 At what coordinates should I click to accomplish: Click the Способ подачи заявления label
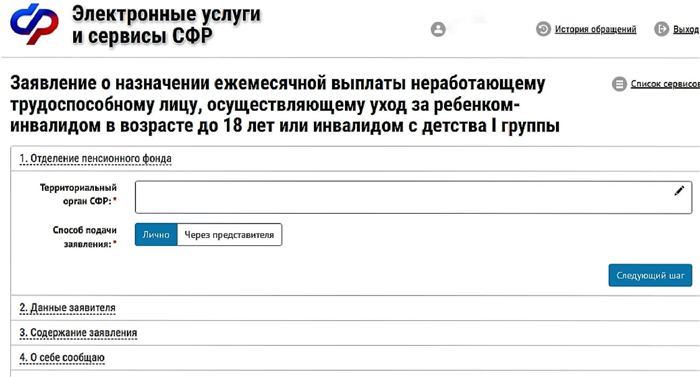click(x=85, y=237)
